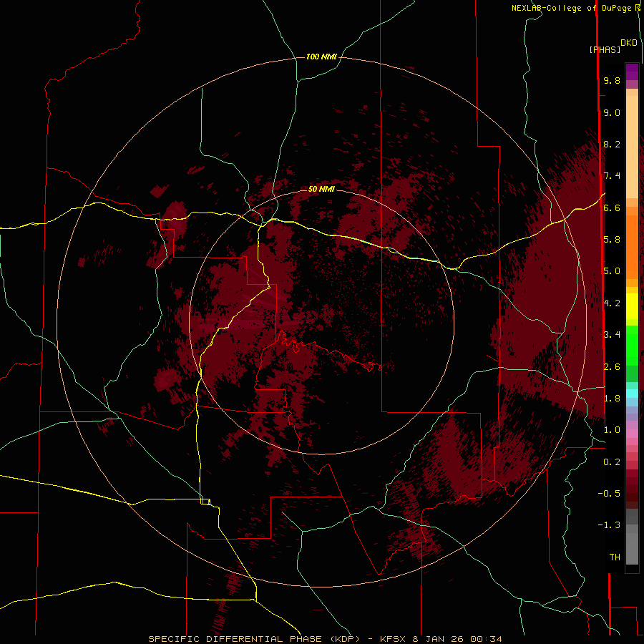Click the 100 NMI range ring label

[x=321, y=57]
